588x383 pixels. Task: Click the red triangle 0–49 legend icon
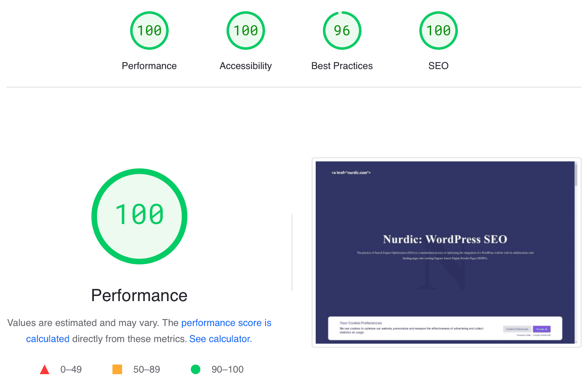coord(45,369)
